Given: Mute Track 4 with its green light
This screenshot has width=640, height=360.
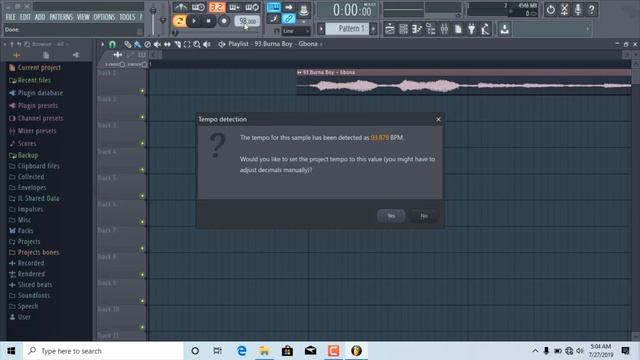Looking at the screenshot, I should coord(142,169).
